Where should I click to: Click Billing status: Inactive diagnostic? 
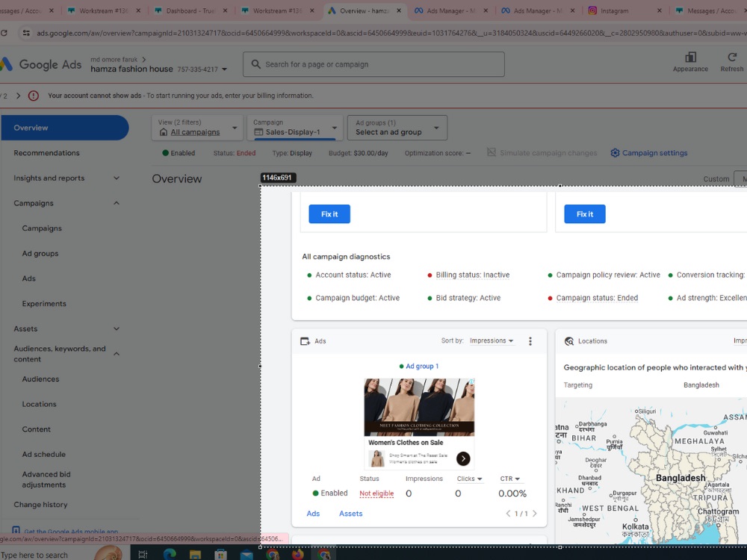[x=472, y=275]
